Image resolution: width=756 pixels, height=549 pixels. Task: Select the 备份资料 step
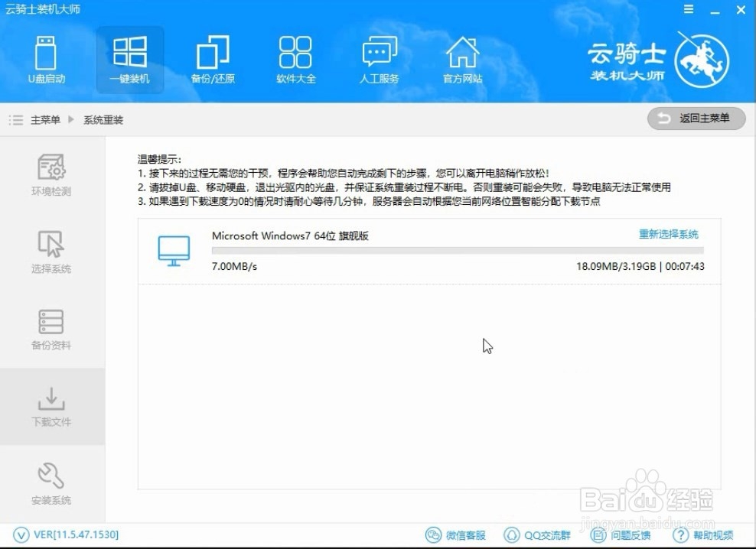click(51, 330)
